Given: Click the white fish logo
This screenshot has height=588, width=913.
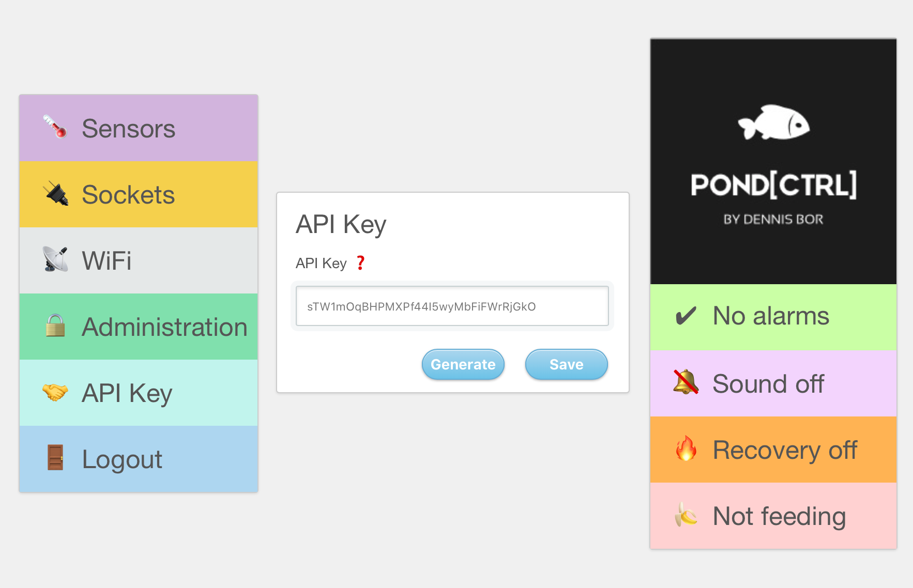Looking at the screenshot, I should [x=773, y=122].
